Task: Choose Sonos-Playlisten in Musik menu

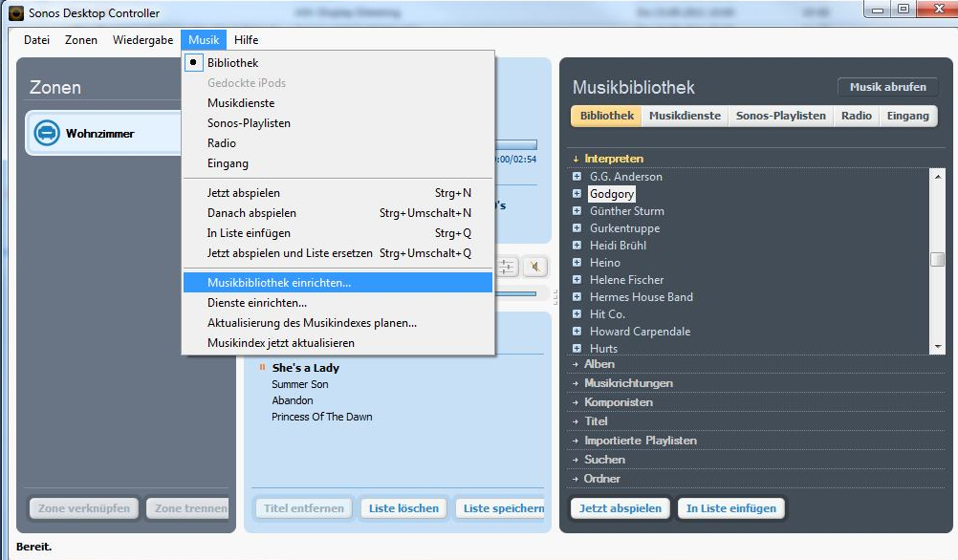Action: click(337, 122)
